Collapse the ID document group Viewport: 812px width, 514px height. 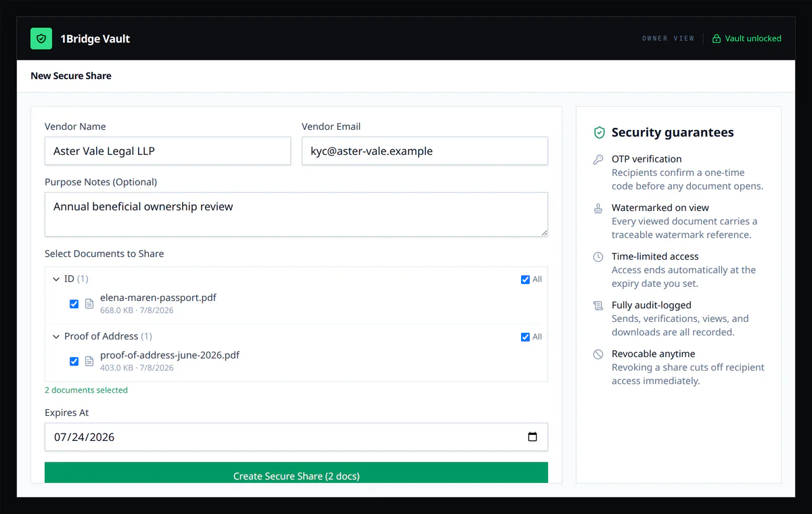point(56,279)
